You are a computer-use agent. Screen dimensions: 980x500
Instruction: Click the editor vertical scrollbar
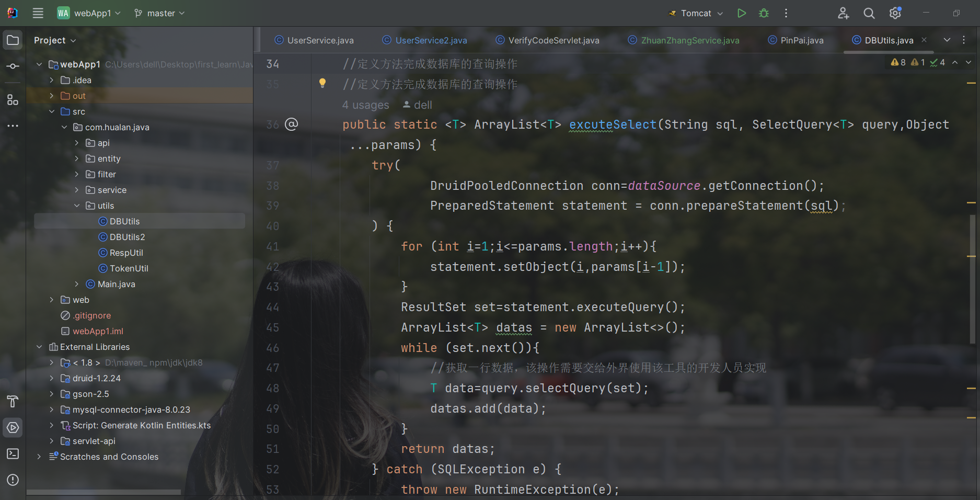click(973, 279)
